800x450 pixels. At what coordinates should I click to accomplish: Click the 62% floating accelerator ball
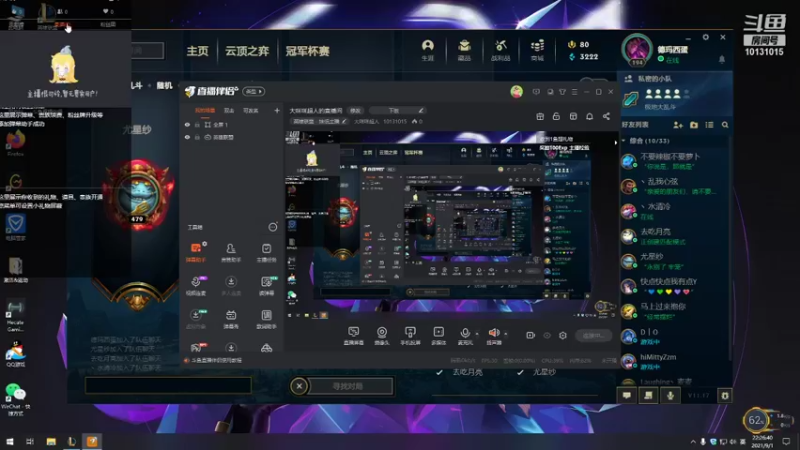(756, 420)
